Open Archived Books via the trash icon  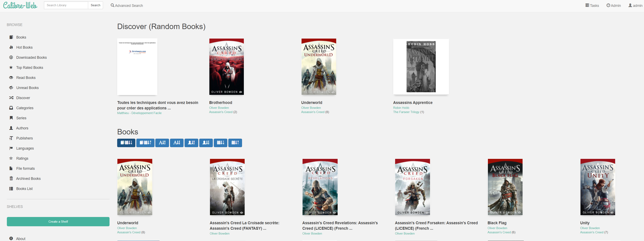click(x=11, y=178)
